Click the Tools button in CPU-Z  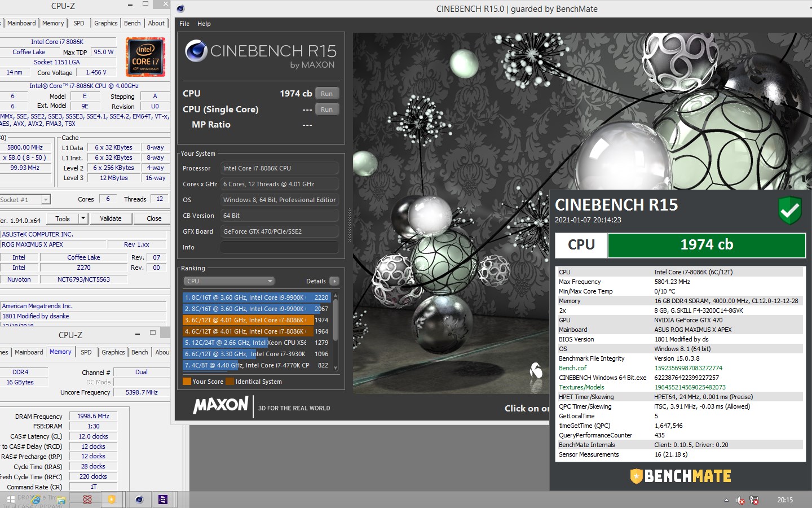63,219
